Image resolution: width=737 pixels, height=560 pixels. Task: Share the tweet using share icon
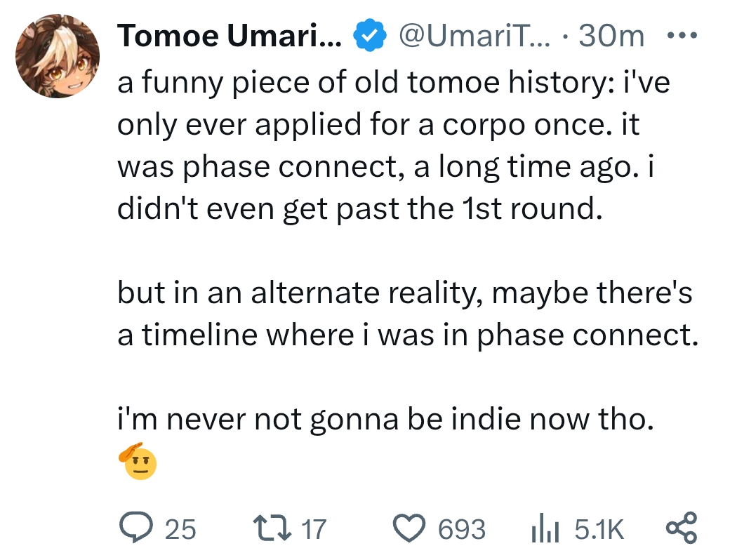point(682,528)
